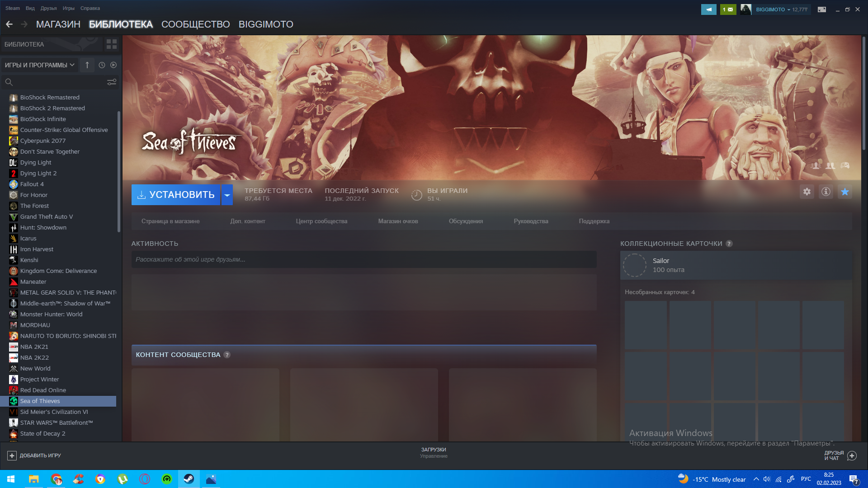Go to the СООБЩЕСТВО tab
The width and height of the screenshot is (868, 488).
pyautogui.click(x=196, y=24)
